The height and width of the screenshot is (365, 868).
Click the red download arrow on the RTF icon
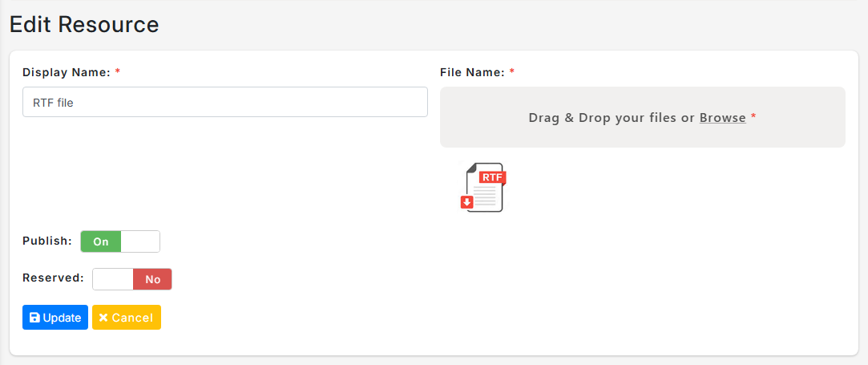[x=466, y=202]
